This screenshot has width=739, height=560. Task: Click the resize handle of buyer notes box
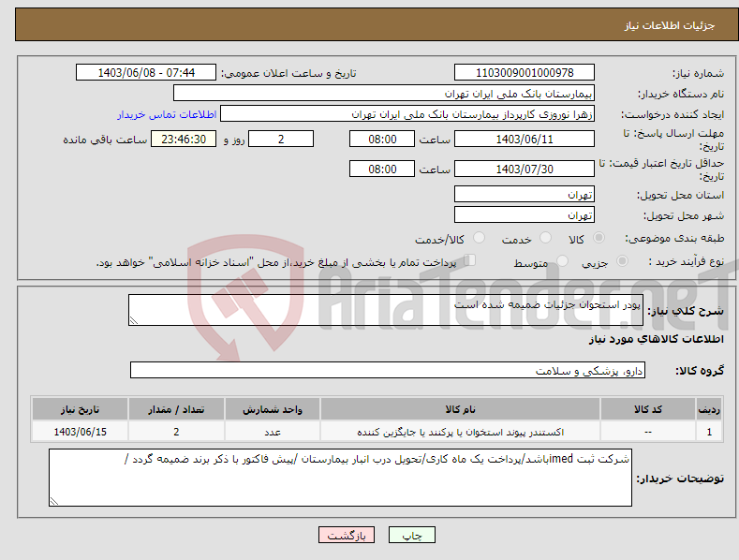click(53, 502)
